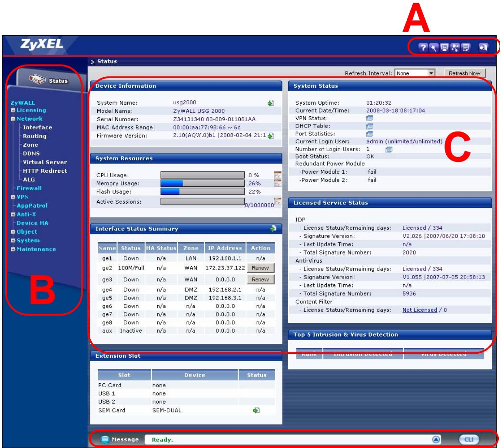Go to the Device HA menu item
The image size is (501, 448).
point(32,223)
